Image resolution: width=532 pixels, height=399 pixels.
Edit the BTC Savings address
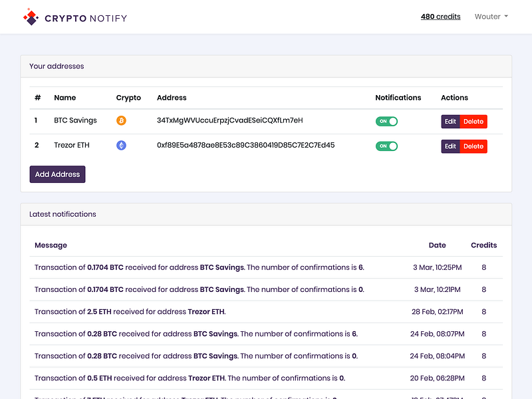coord(450,122)
